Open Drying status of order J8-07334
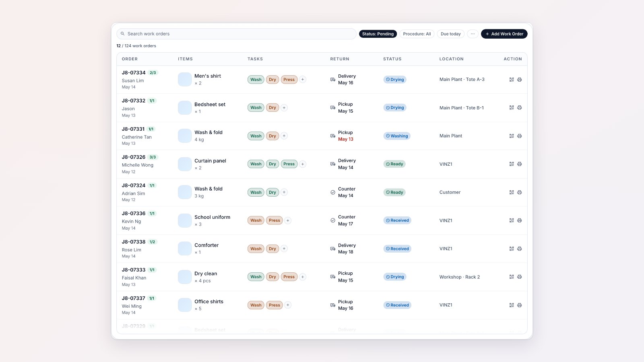 pos(395,80)
